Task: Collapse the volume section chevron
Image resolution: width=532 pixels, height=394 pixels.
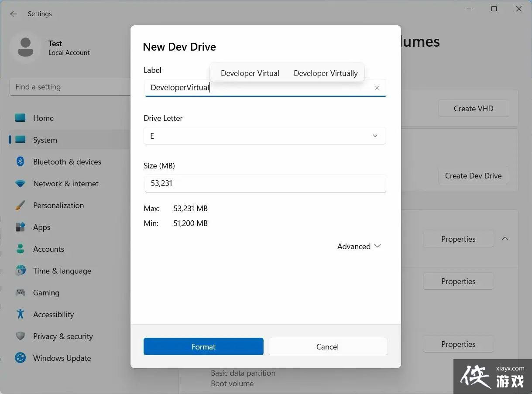Action: [x=505, y=239]
